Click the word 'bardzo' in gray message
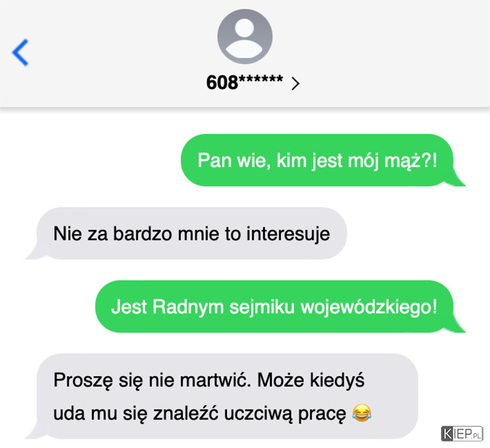This screenshot has height=448, width=490. [142, 233]
